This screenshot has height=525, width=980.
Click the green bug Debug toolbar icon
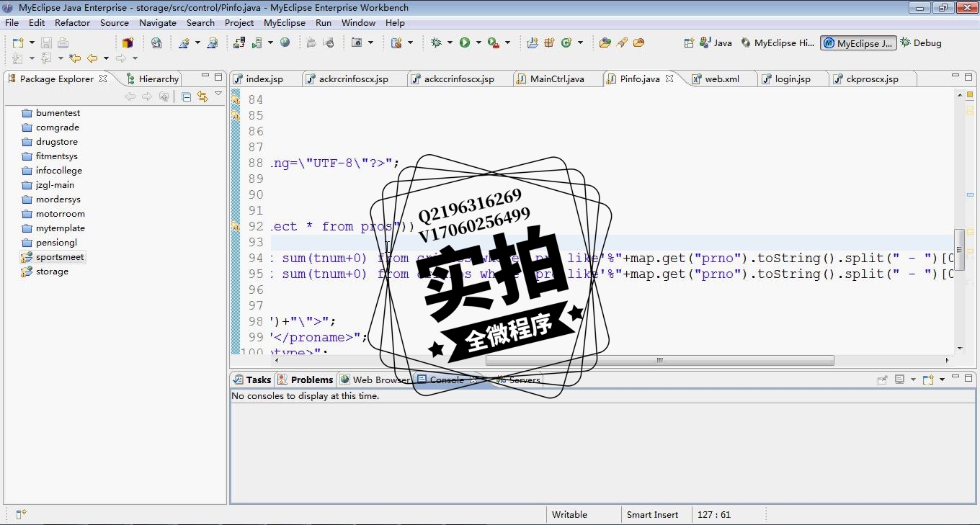(436, 42)
